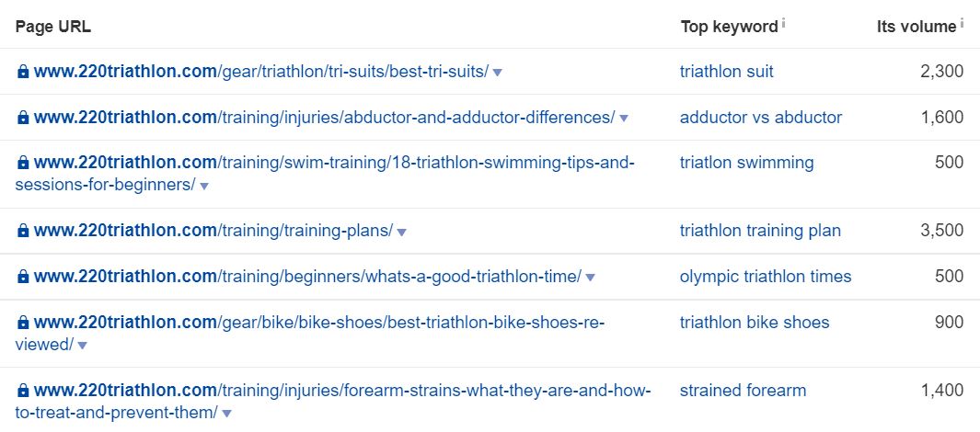
Task: Expand dropdown after swimming-tips sessions-for-beginners URL
Action: coord(203,186)
